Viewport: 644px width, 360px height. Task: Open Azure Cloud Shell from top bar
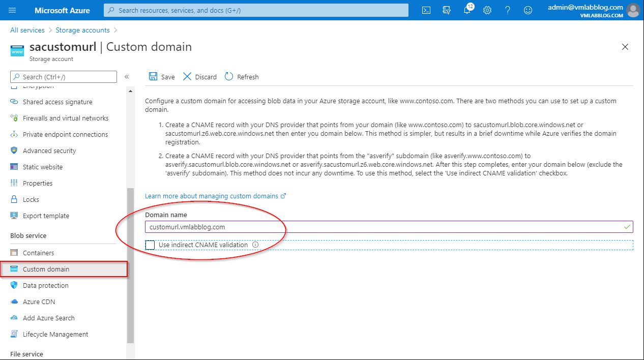coord(426,10)
